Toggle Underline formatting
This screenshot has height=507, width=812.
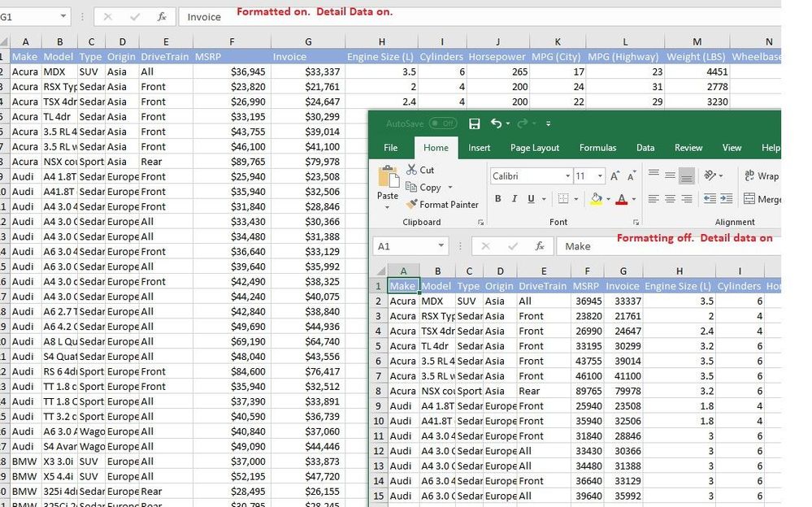coord(531,198)
